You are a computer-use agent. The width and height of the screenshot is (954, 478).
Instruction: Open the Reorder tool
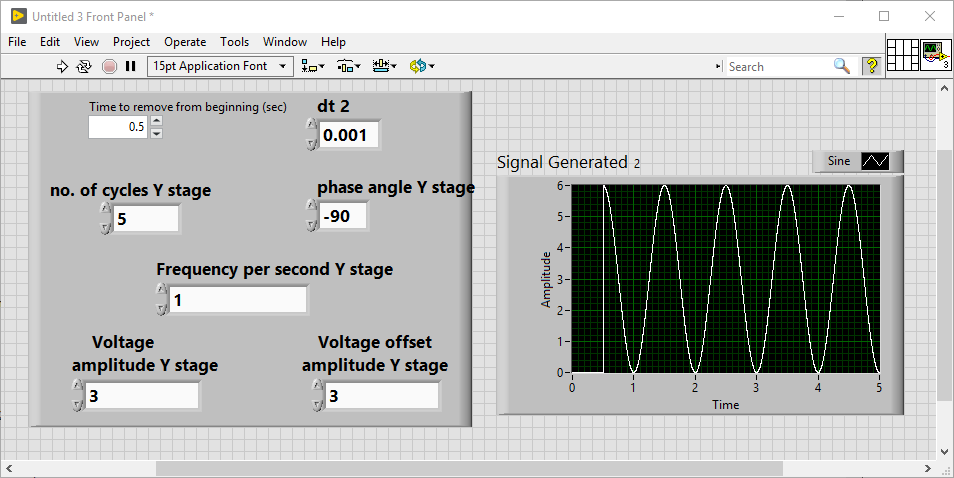tap(422, 66)
